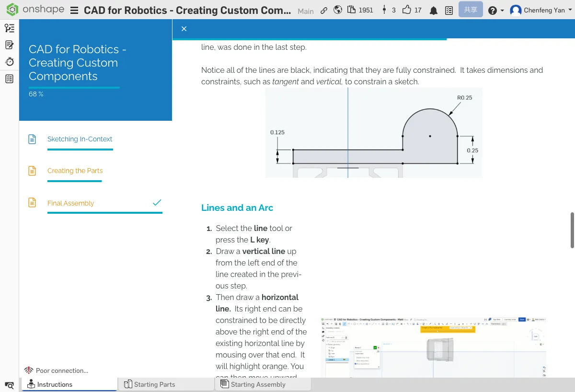Open the notifications bell

[x=434, y=11]
